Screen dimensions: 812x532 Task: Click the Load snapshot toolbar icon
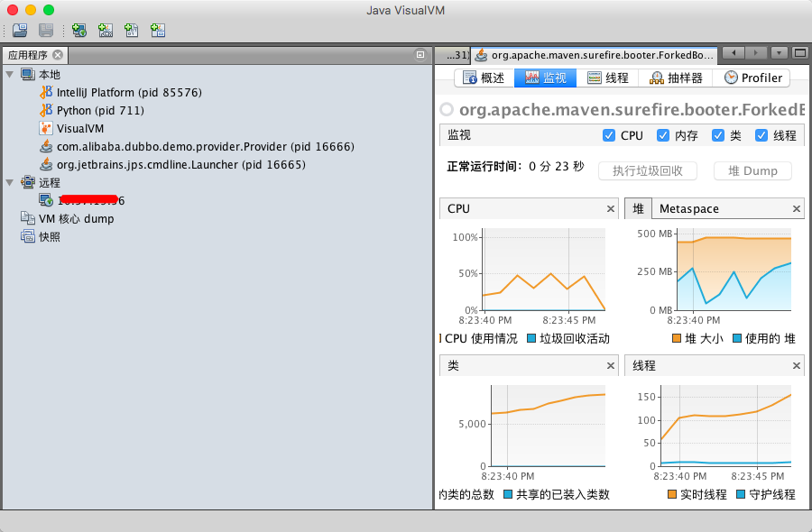pos(20,31)
